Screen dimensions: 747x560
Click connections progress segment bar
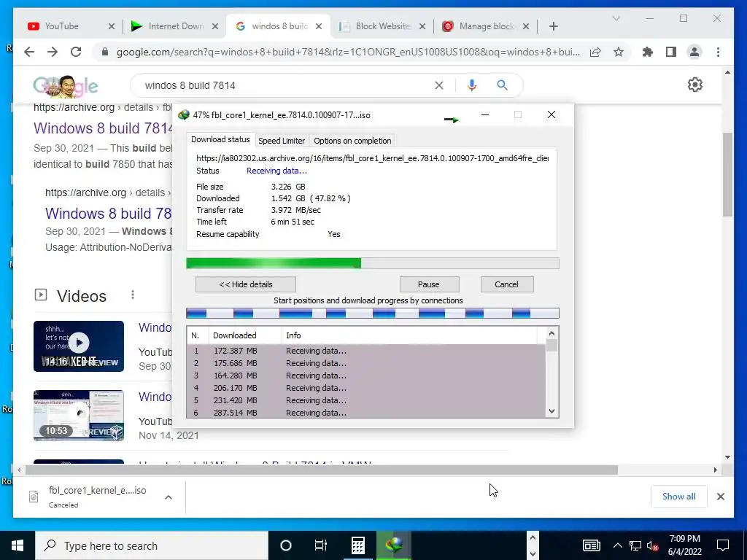coord(373,314)
